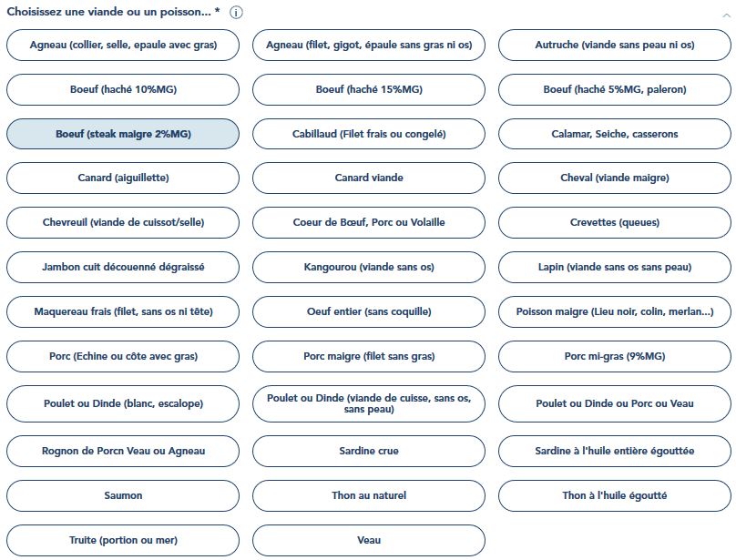Choose Boeuf (haché 15%MG)
Viewport: 736px width, 560px height.
[369, 89]
